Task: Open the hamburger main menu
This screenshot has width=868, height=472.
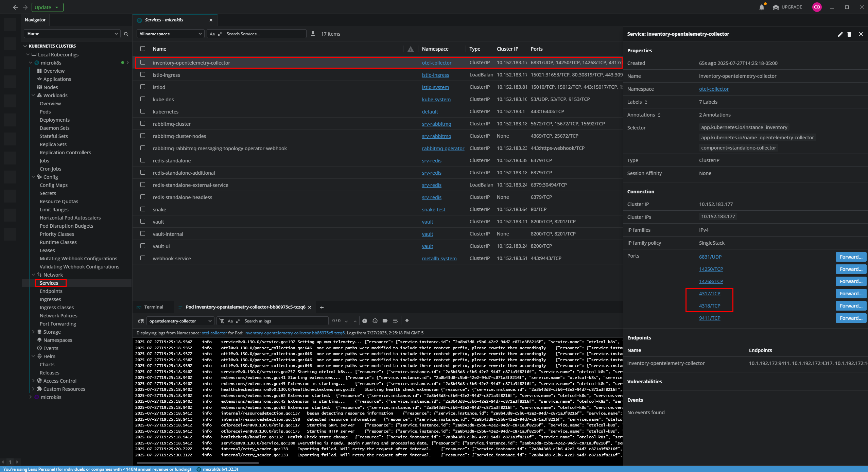Action: pos(5,7)
